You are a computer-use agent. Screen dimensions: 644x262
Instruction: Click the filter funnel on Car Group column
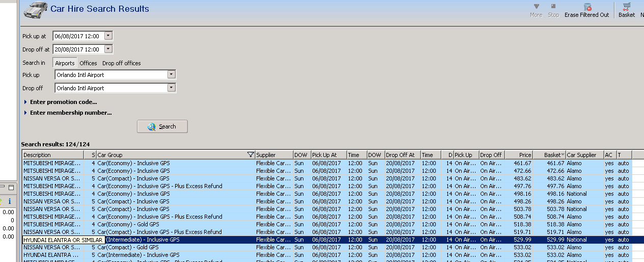250,155
